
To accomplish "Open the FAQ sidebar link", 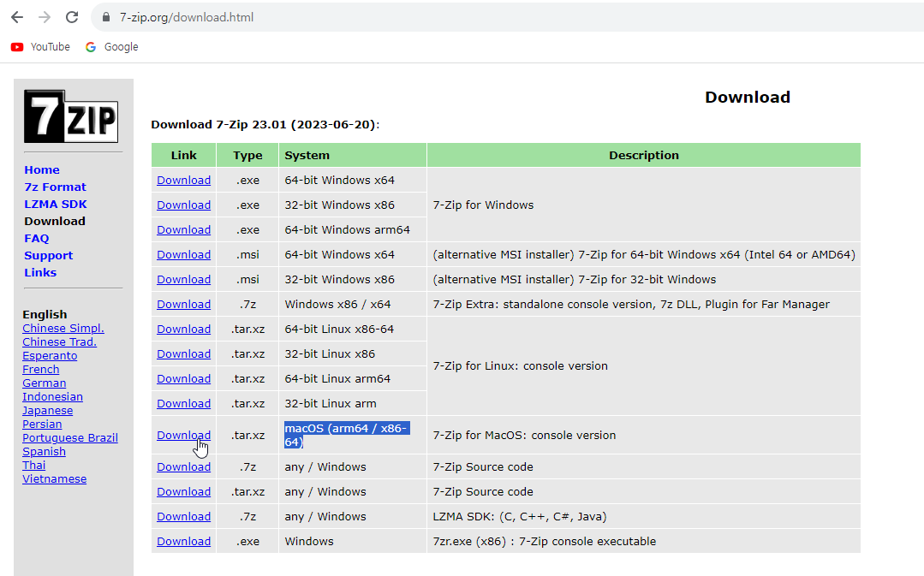I will (x=37, y=238).
